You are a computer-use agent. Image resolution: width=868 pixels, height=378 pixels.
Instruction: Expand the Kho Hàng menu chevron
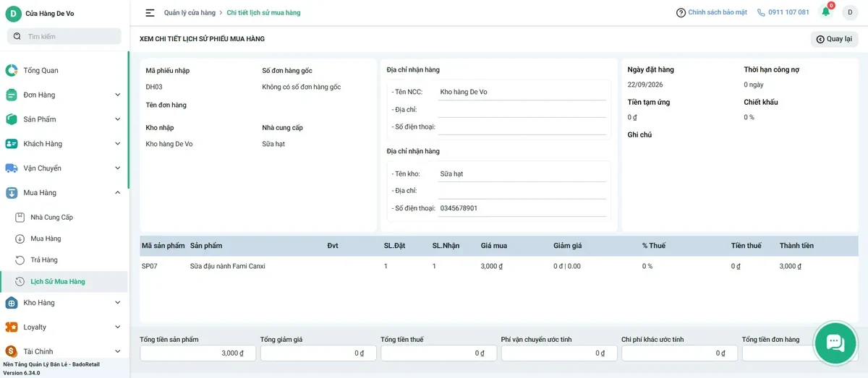tap(118, 303)
